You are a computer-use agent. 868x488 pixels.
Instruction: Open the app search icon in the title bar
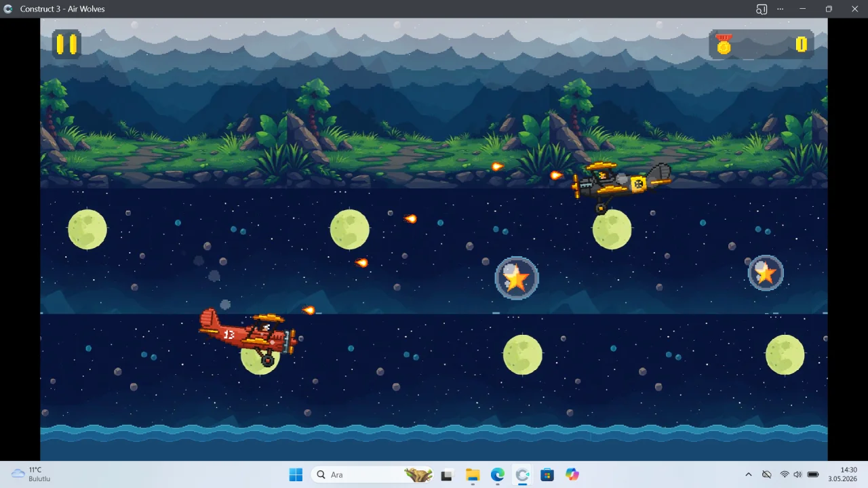pyautogui.click(x=762, y=9)
